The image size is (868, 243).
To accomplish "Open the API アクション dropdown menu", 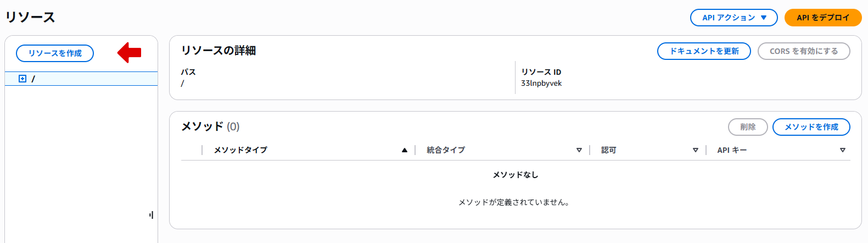I will coord(733,18).
